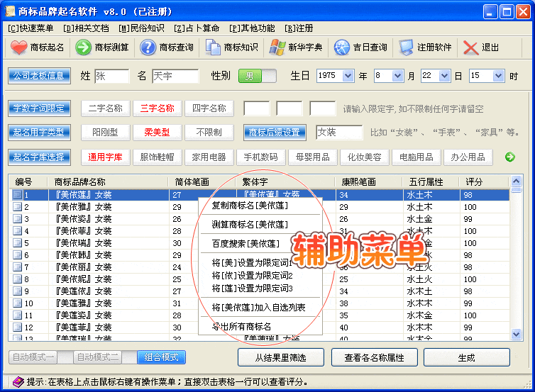Click the 生成 button
Screen dimensions: 535x392
tap(466, 357)
